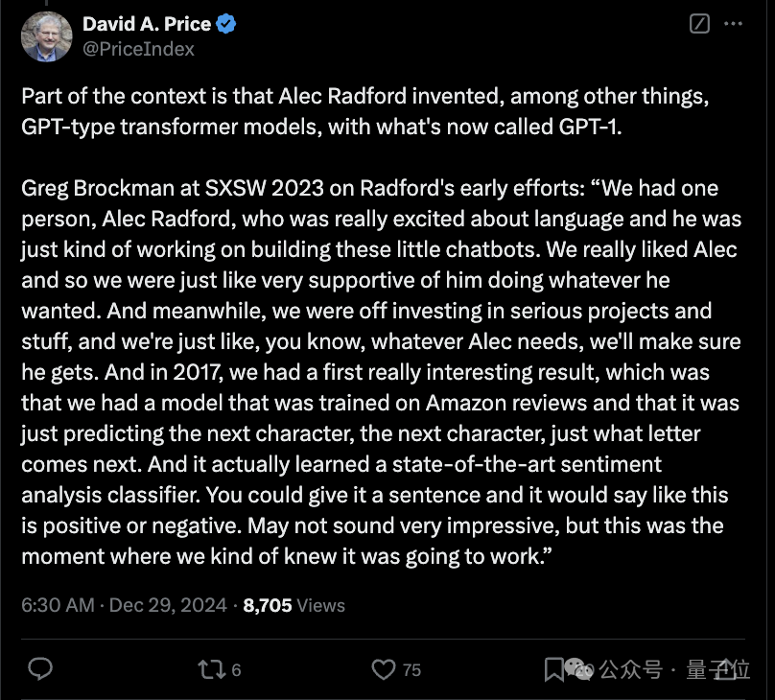Click the like count 75

411,670
